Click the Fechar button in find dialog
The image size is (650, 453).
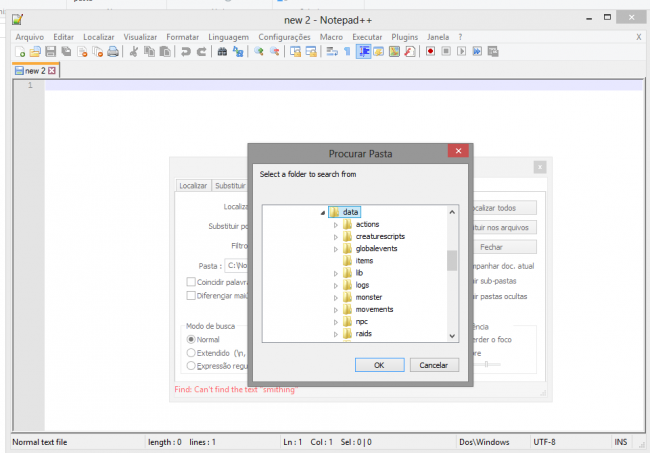(x=505, y=247)
